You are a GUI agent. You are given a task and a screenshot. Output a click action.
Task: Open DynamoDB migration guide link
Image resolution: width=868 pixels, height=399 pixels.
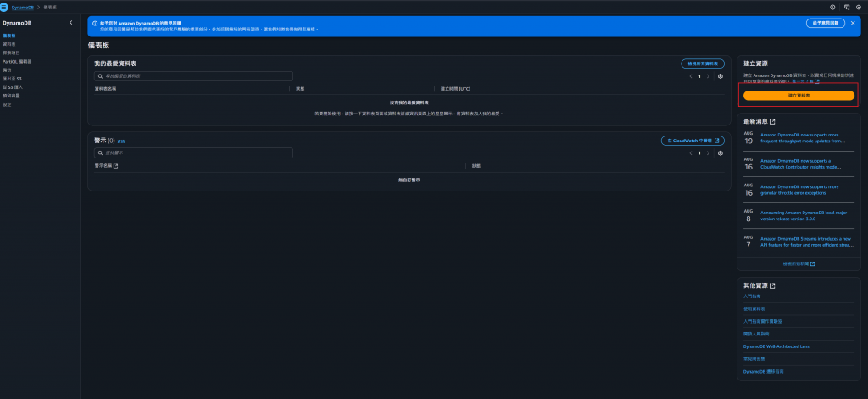click(x=764, y=371)
